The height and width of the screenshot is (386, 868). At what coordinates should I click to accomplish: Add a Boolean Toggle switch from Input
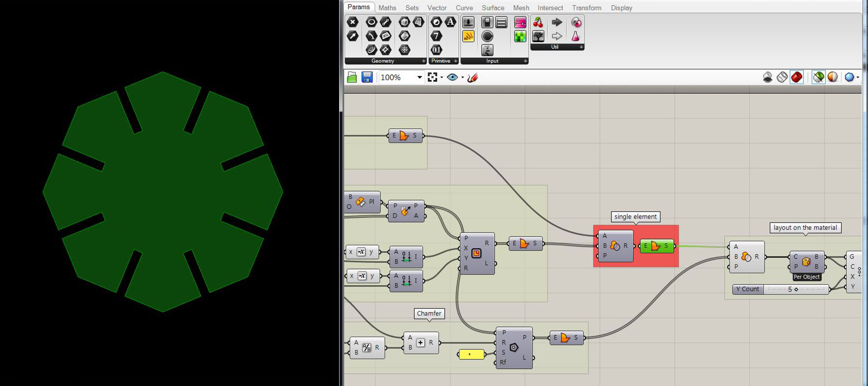click(487, 22)
